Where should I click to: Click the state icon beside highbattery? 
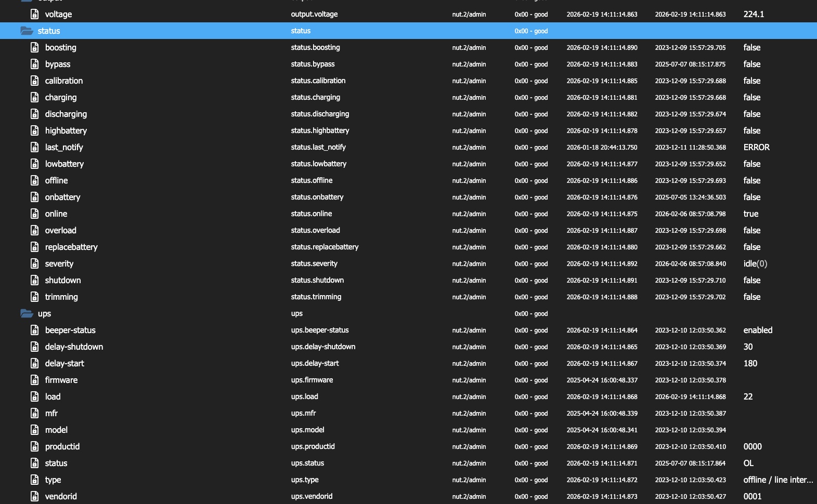[x=34, y=130]
